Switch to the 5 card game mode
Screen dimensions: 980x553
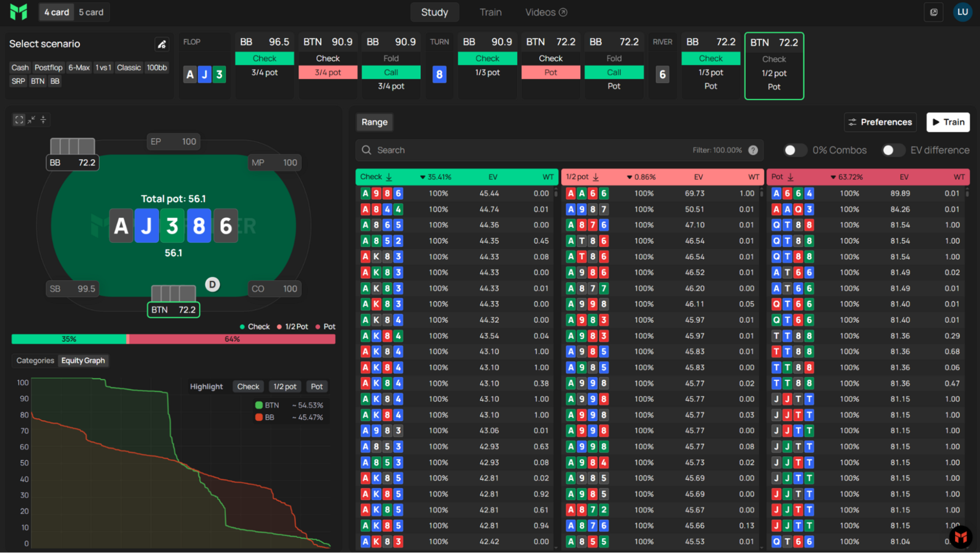point(91,12)
